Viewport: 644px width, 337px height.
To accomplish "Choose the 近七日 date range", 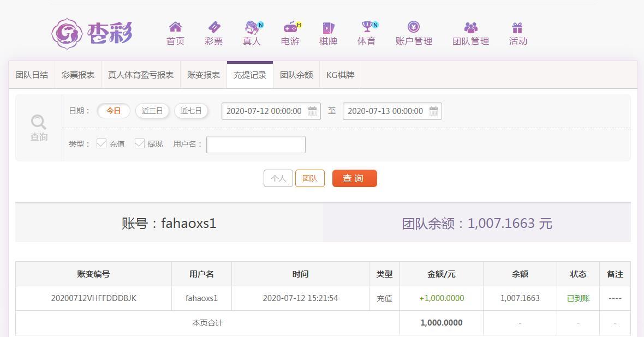I will [191, 111].
